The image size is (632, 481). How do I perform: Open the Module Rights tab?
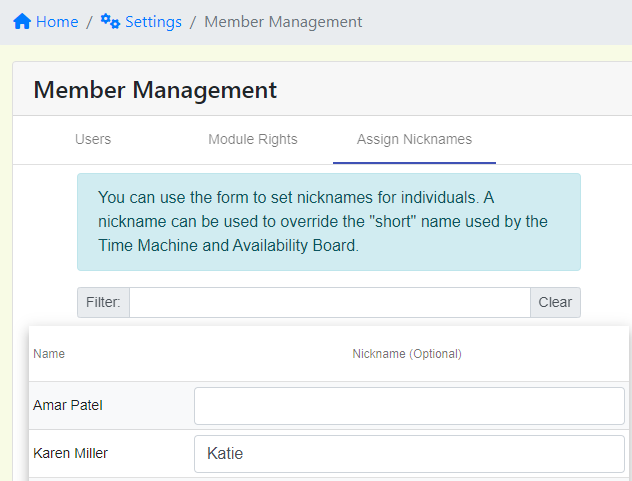pyautogui.click(x=253, y=139)
